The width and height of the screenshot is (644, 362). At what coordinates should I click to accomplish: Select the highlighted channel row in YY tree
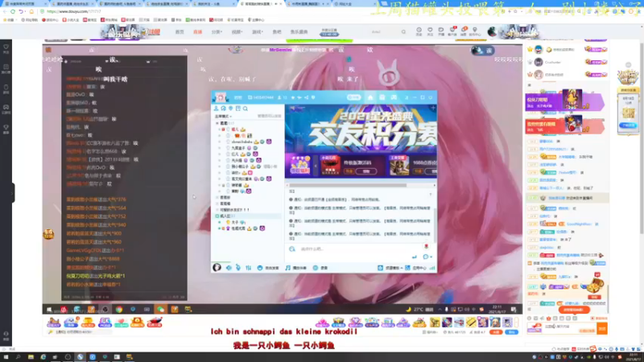pos(247,216)
